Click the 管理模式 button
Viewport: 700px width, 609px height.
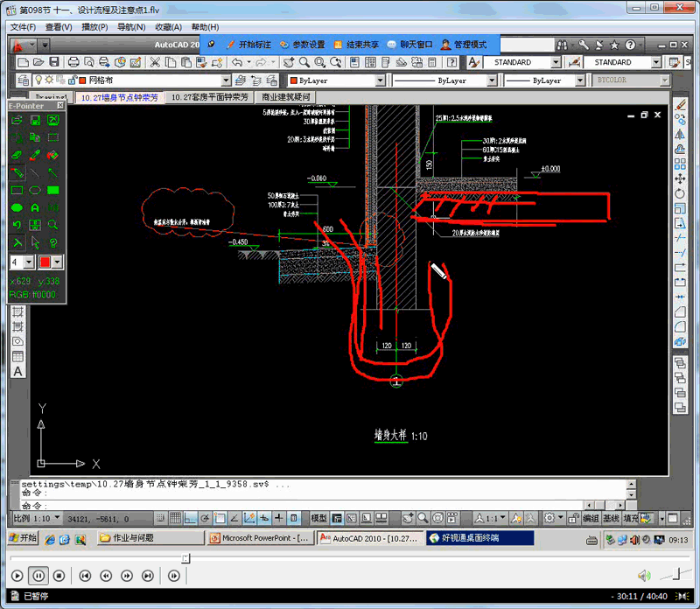[x=464, y=45]
